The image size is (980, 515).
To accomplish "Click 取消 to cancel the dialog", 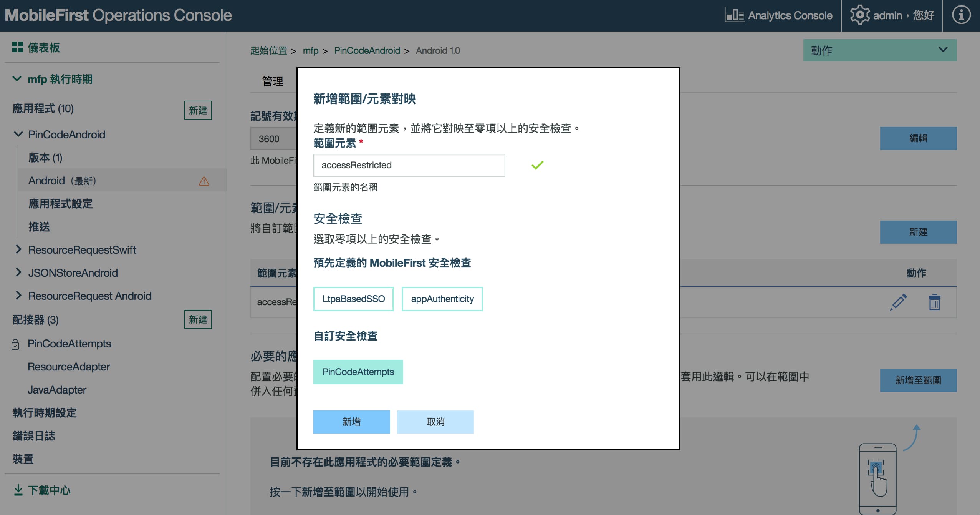I will pyautogui.click(x=435, y=422).
